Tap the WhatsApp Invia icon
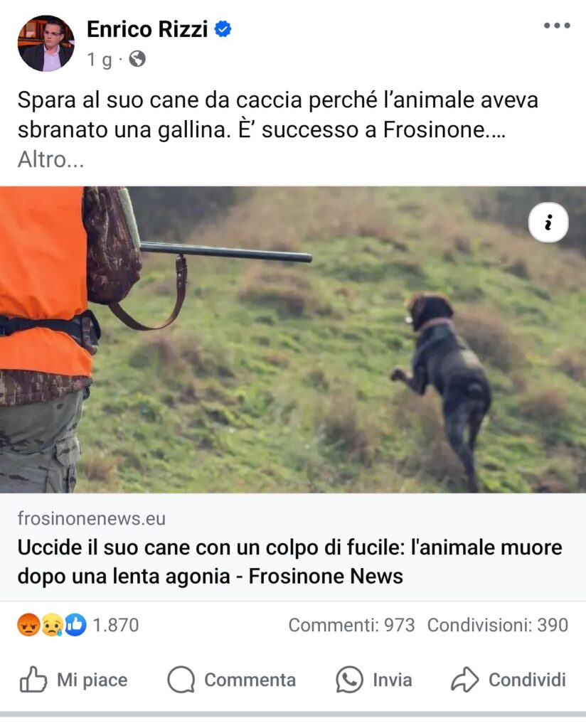This screenshot has height=728, width=586. 348,680
